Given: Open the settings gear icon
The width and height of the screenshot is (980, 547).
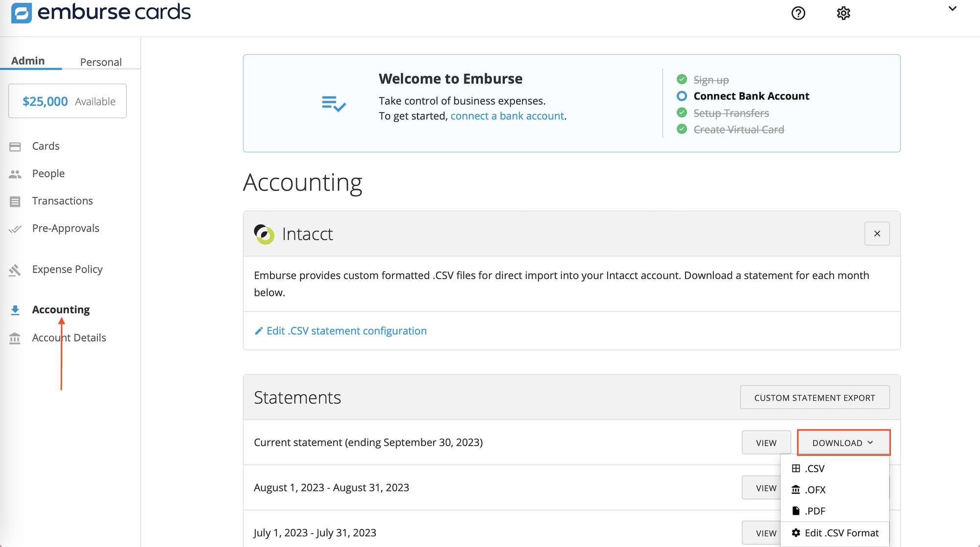Looking at the screenshot, I should (843, 13).
